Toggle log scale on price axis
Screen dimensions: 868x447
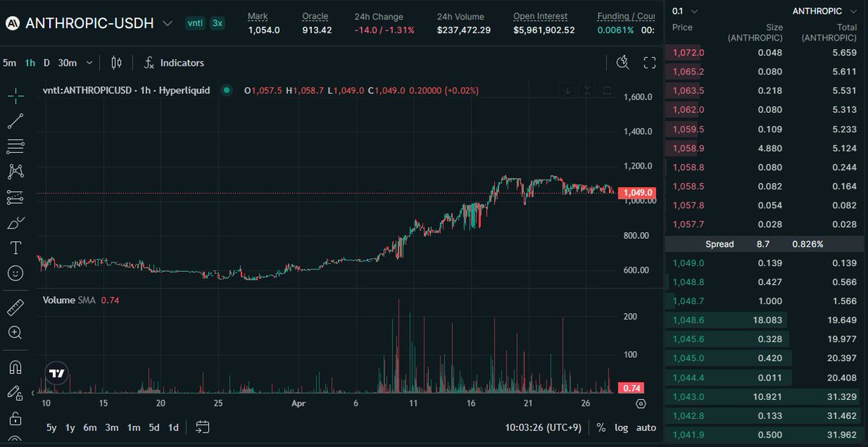(621, 427)
